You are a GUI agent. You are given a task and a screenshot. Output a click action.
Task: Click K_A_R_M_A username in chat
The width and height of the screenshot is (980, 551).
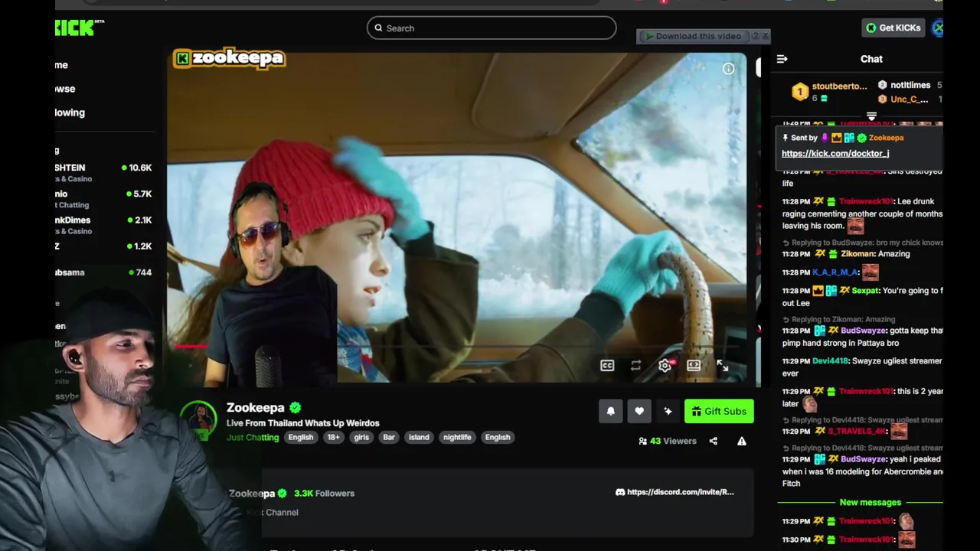pyautogui.click(x=835, y=272)
